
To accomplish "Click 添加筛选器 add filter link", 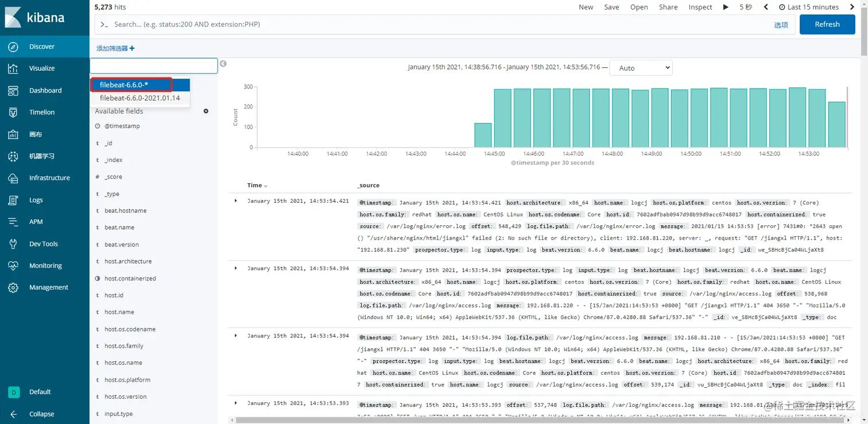I will (112, 48).
